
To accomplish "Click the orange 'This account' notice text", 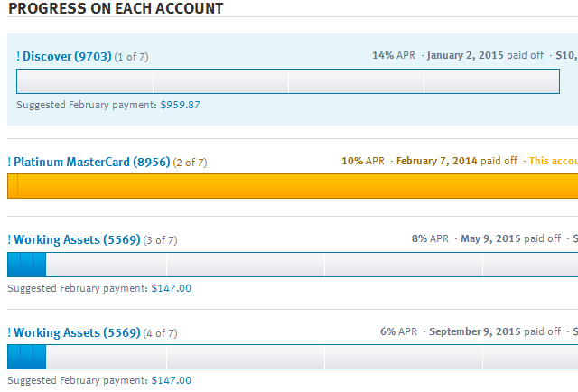I will pos(554,161).
